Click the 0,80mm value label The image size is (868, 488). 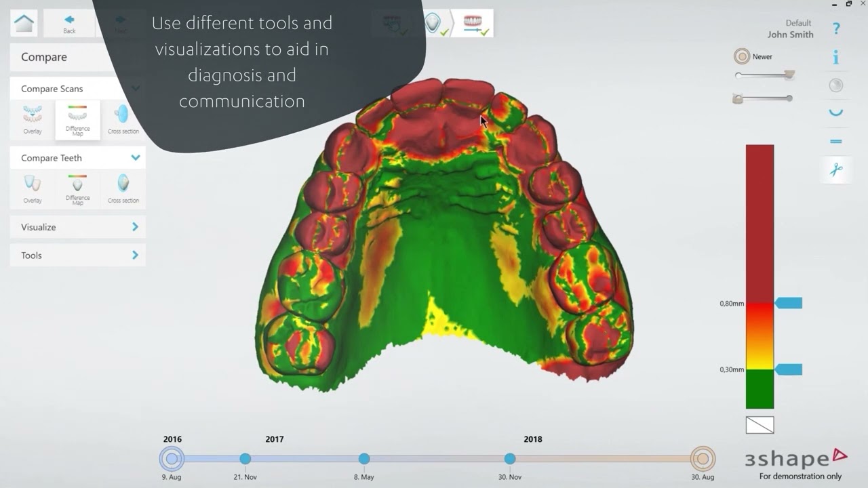click(x=732, y=304)
